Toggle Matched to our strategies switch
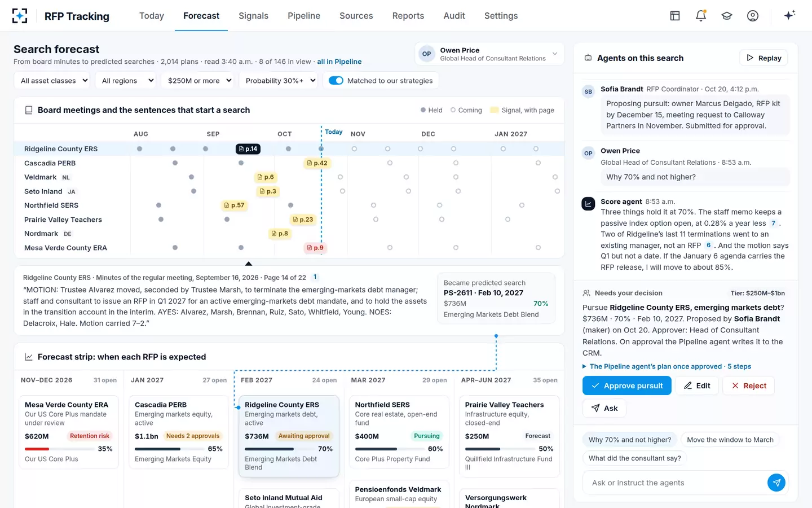 tap(336, 81)
